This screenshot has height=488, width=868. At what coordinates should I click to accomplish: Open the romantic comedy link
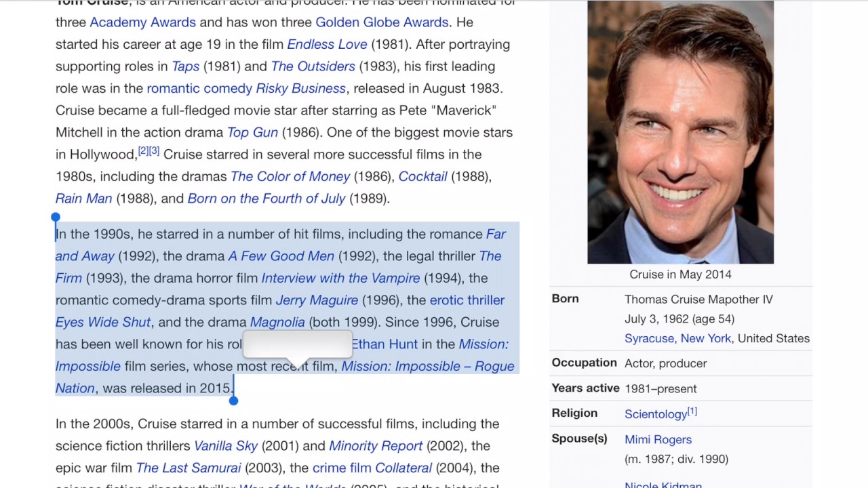coord(199,89)
